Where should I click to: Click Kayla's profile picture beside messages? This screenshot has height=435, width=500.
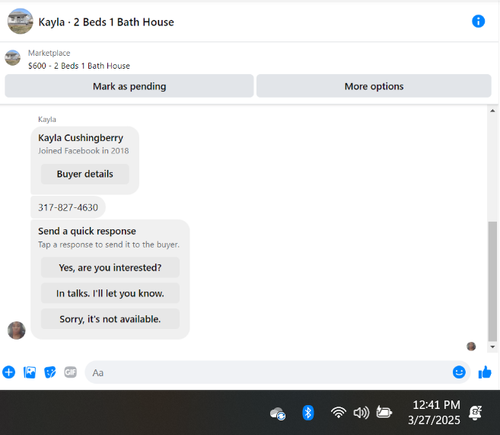pyautogui.click(x=16, y=330)
